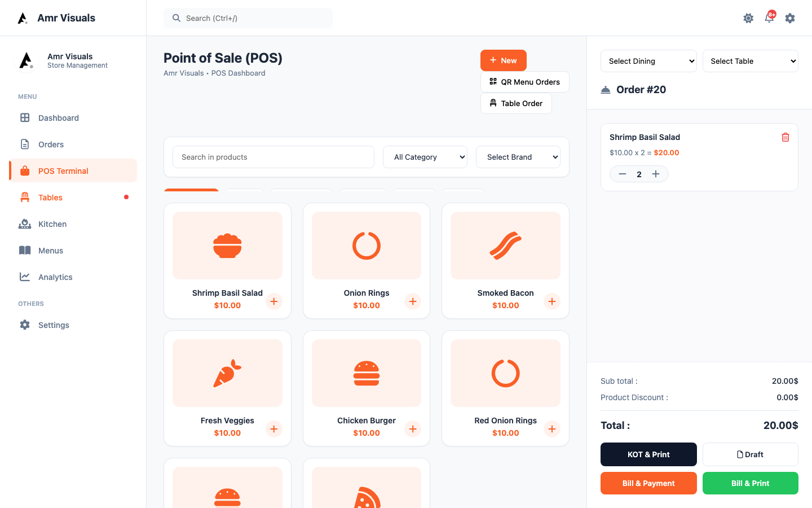
Task: Click the Store Management profile avatar
Action: click(25, 61)
